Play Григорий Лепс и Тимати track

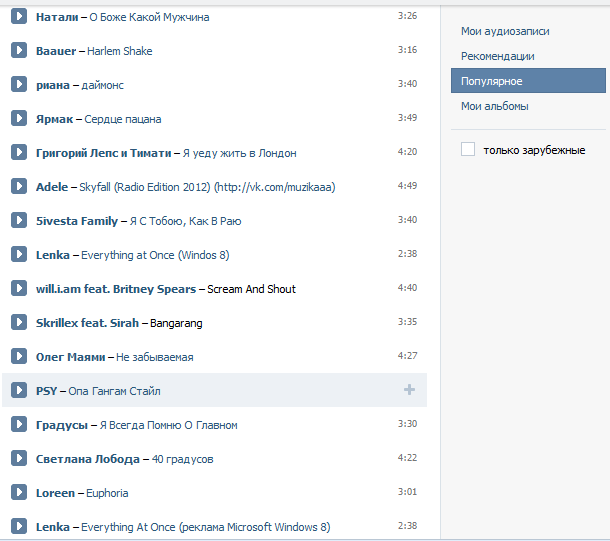(x=19, y=152)
